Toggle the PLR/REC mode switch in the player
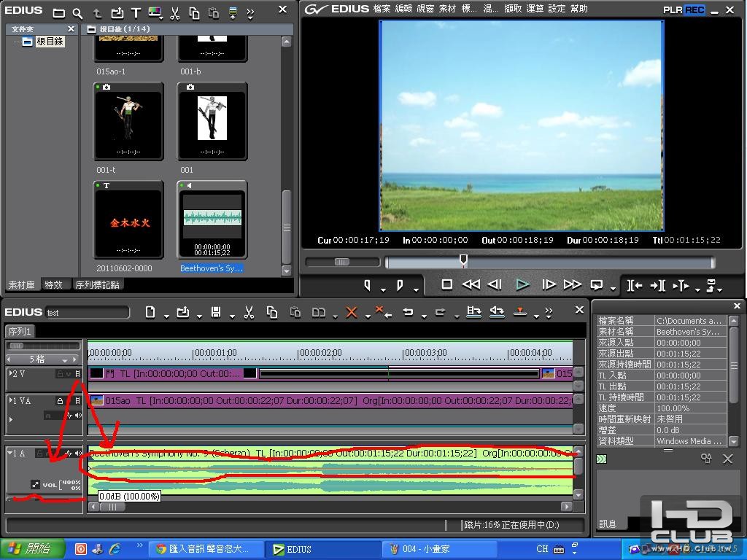 pyautogui.click(x=683, y=9)
